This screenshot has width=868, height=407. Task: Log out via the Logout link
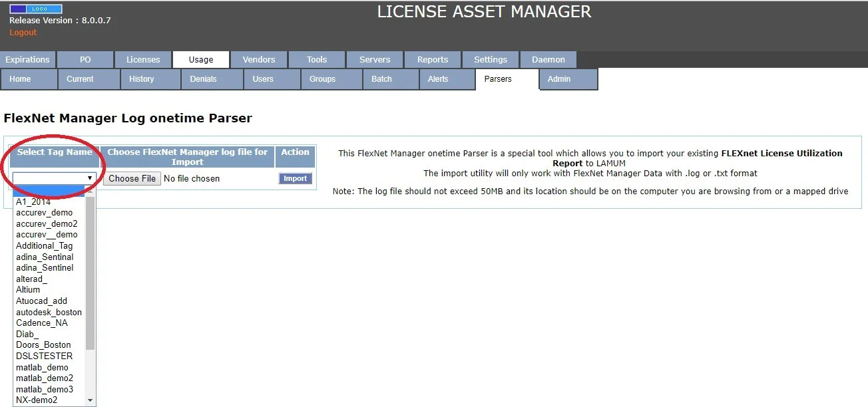click(x=23, y=33)
